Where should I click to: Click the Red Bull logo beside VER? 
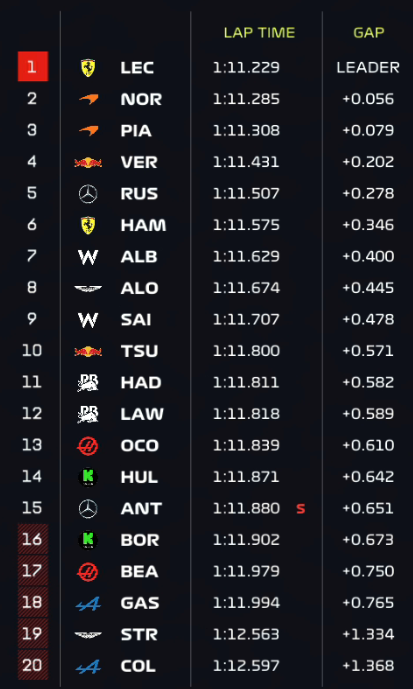88,163
